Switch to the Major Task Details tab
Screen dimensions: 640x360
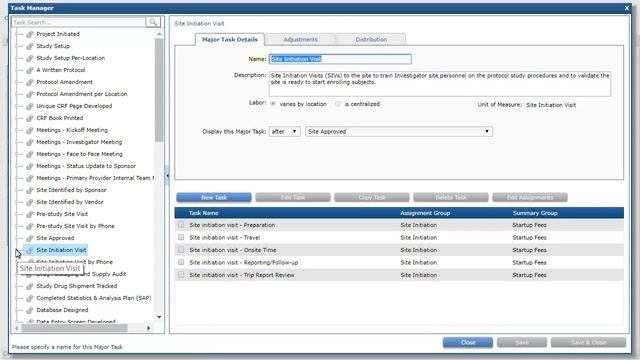(x=230, y=40)
